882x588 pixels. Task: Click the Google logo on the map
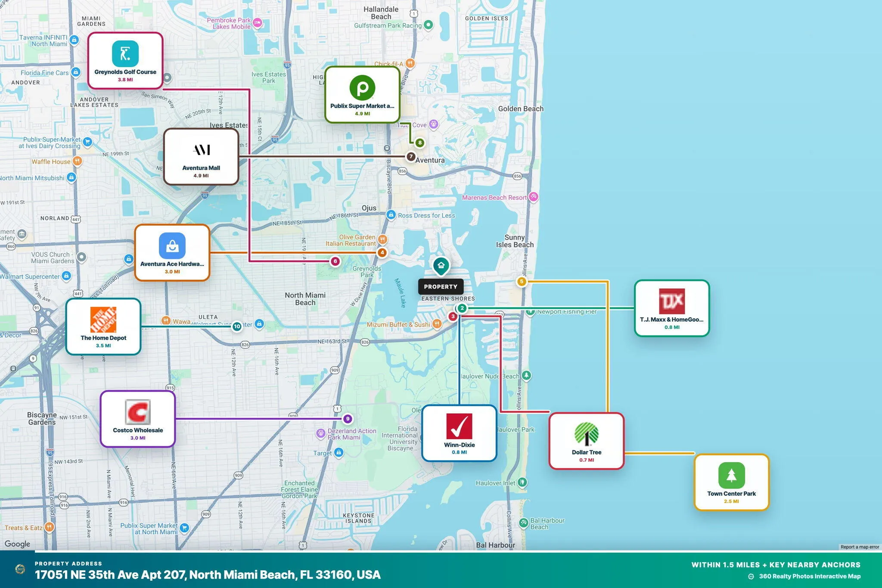coord(17,544)
